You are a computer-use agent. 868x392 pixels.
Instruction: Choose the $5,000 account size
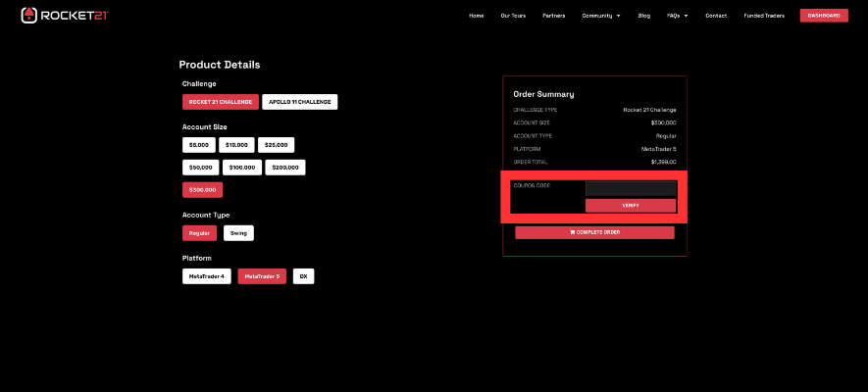199,145
